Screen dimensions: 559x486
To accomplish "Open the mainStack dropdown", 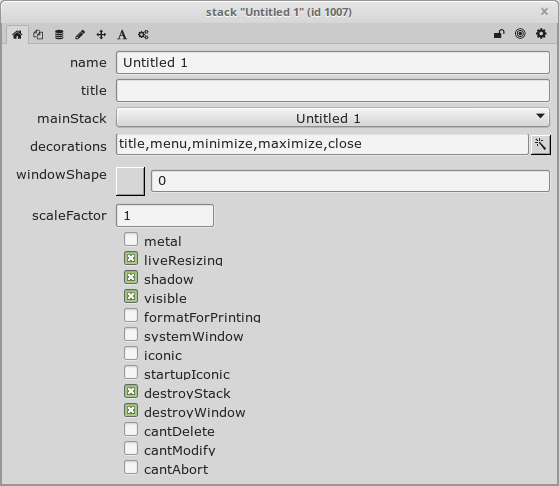I will coord(333,118).
